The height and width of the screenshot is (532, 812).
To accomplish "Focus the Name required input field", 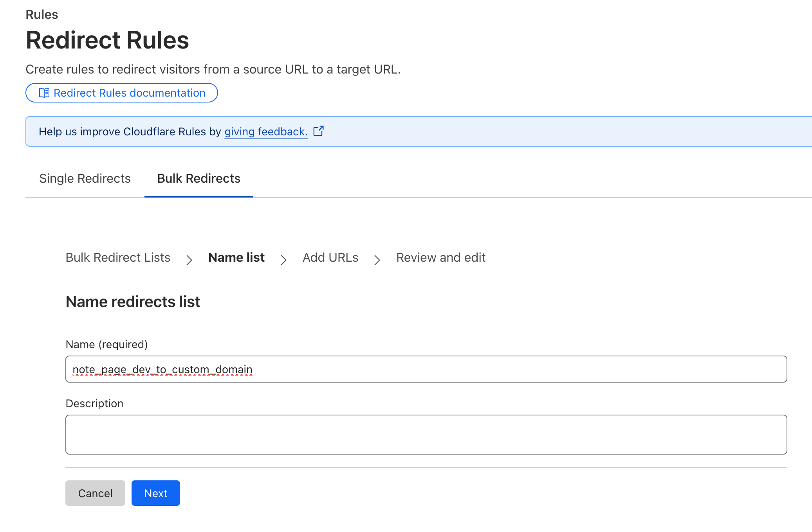I will pos(426,369).
